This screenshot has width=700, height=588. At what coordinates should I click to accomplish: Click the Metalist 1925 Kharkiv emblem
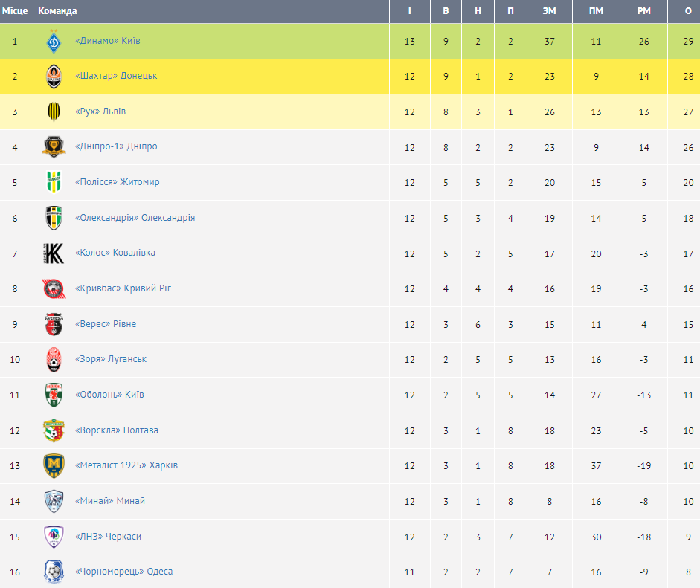coord(54,465)
